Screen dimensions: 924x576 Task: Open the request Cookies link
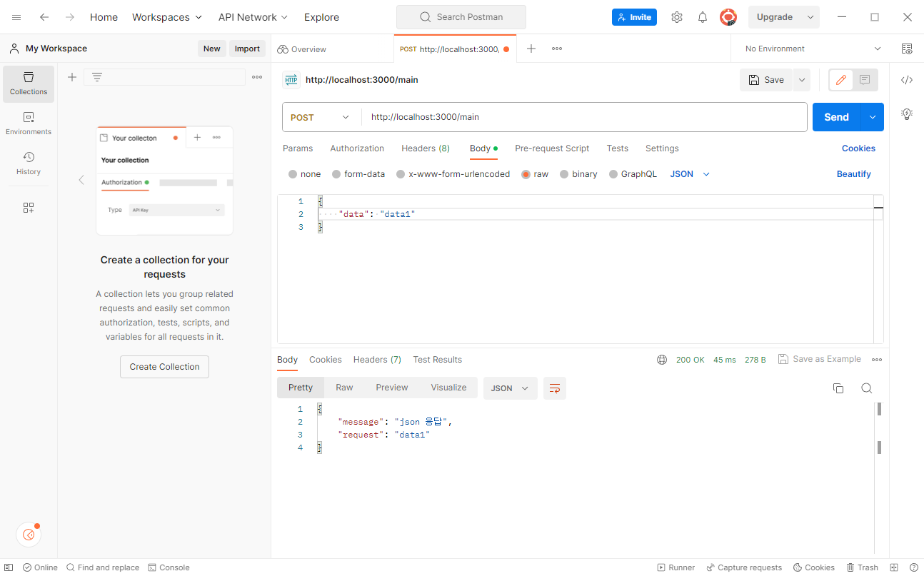click(858, 148)
